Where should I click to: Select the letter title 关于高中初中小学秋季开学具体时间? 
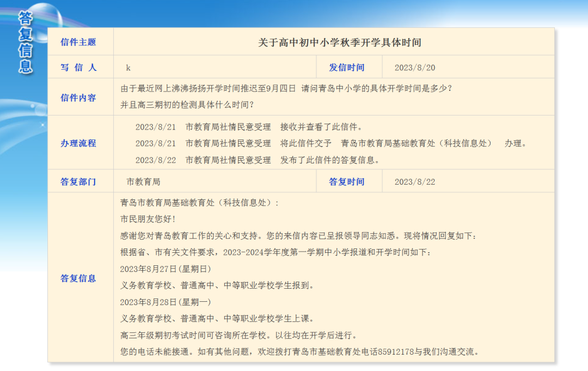tap(339, 42)
